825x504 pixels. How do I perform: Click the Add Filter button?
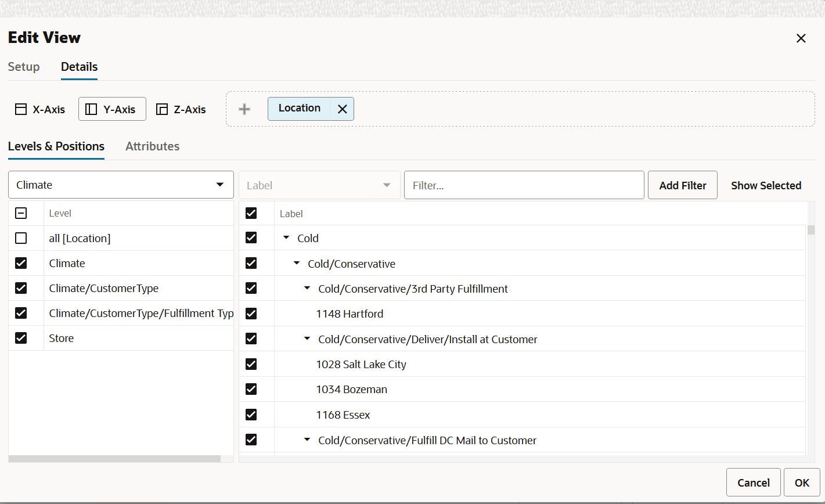click(x=683, y=185)
